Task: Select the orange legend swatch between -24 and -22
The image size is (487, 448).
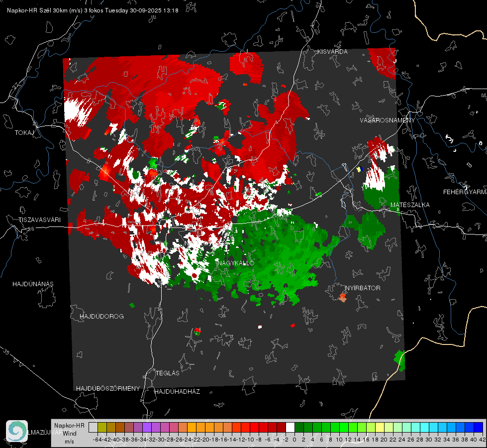Action: pos(192,428)
